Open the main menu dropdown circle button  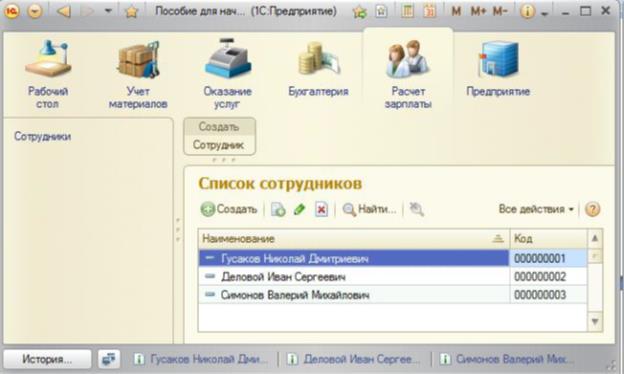(35, 11)
